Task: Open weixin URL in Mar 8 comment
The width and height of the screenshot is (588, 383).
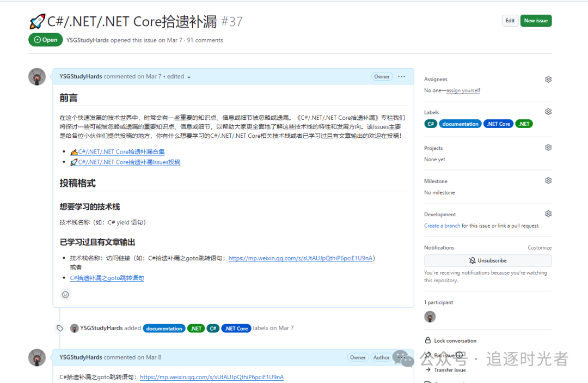Action: click(x=211, y=377)
